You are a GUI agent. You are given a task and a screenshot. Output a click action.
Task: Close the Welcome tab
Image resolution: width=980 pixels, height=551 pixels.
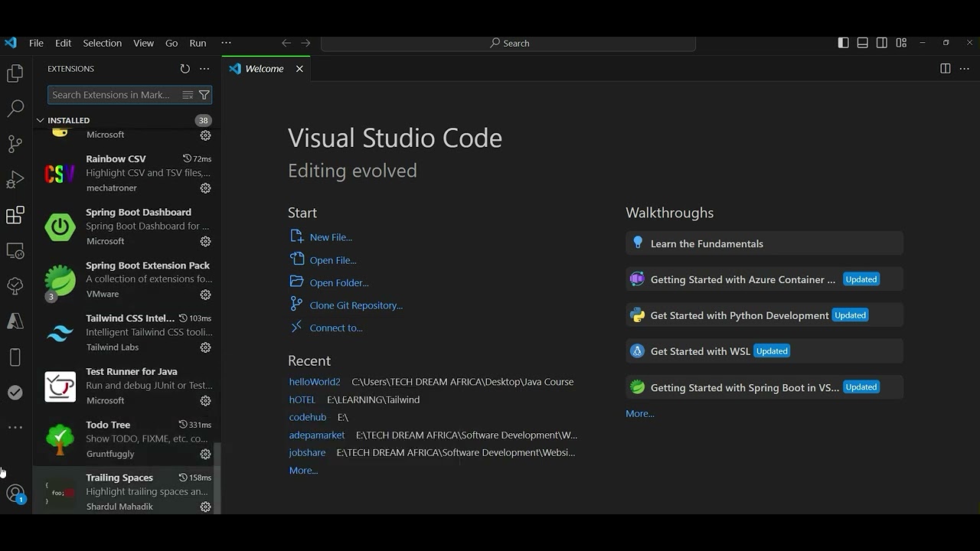(299, 69)
